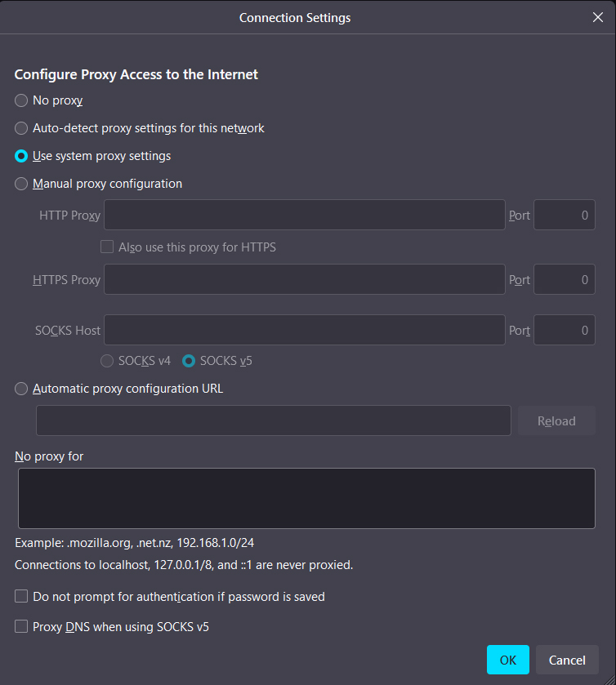This screenshot has width=616, height=685.
Task: Click inside the No proxy for text area
Action: click(x=306, y=496)
